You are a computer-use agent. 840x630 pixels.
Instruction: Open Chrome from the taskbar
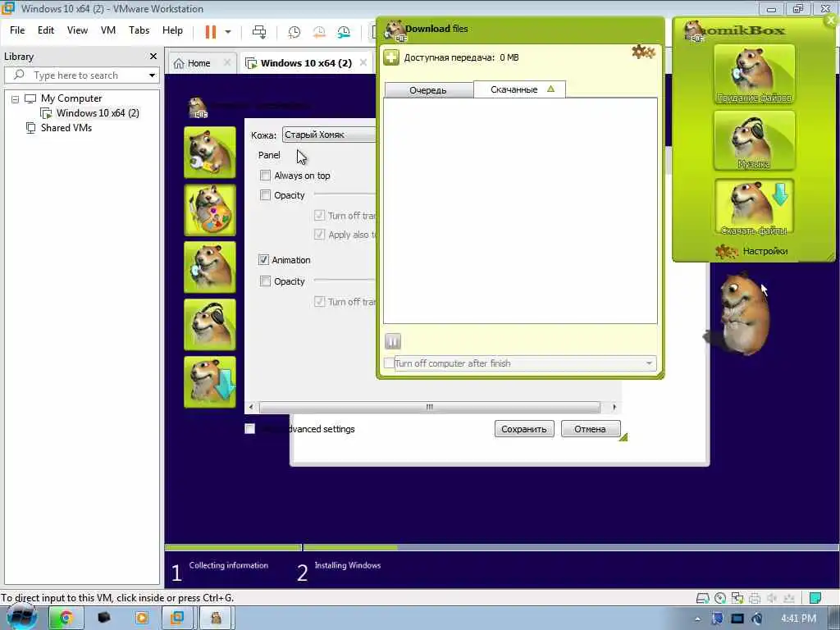point(66,619)
